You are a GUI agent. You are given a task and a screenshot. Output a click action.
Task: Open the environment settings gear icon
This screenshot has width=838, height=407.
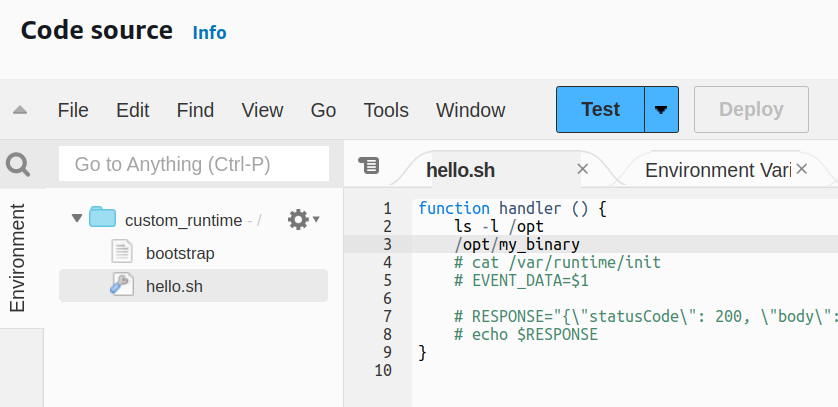coord(298,220)
